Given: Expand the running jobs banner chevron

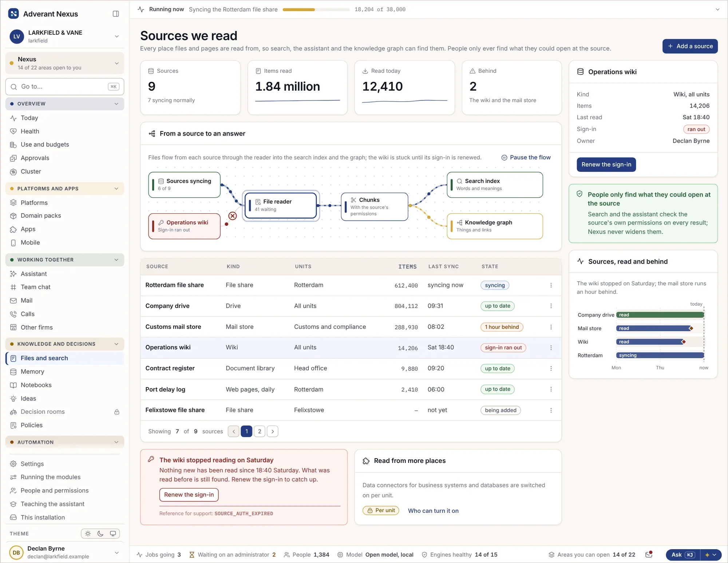Looking at the screenshot, I should [x=717, y=9].
